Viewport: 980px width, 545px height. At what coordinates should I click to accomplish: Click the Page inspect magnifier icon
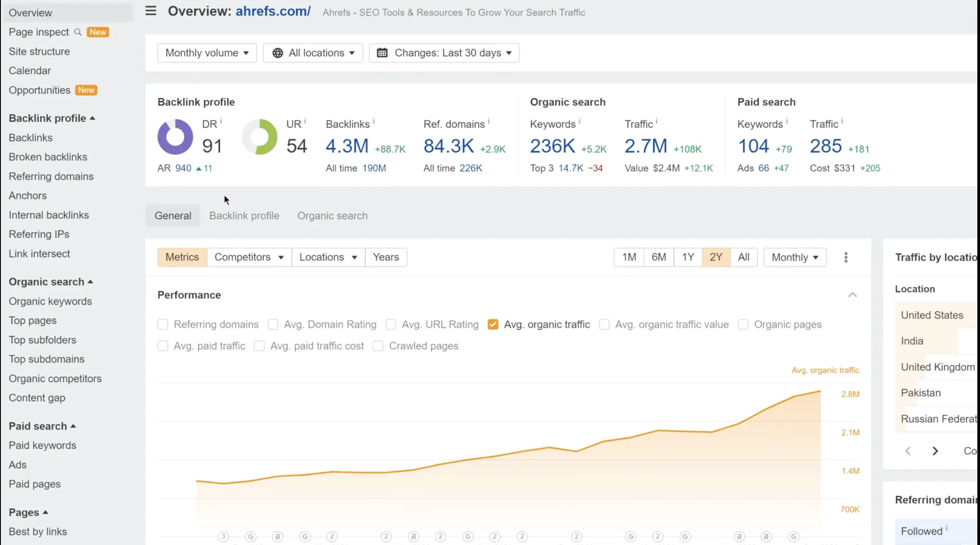point(78,32)
